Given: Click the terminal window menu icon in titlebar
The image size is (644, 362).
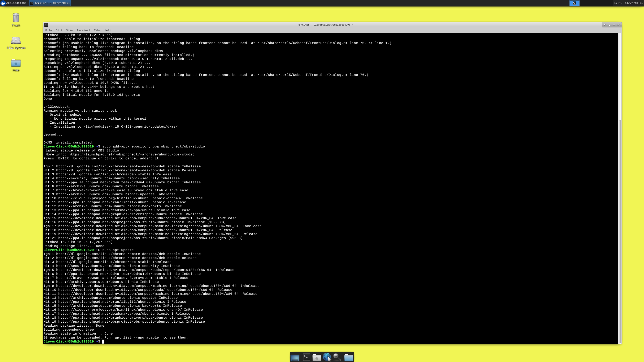Looking at the screenshot, I should [46, 25].
